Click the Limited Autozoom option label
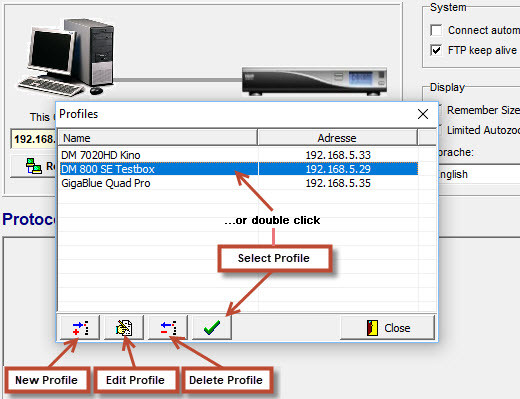The width and height of the screenshot is (520, 399). (483, 130)
